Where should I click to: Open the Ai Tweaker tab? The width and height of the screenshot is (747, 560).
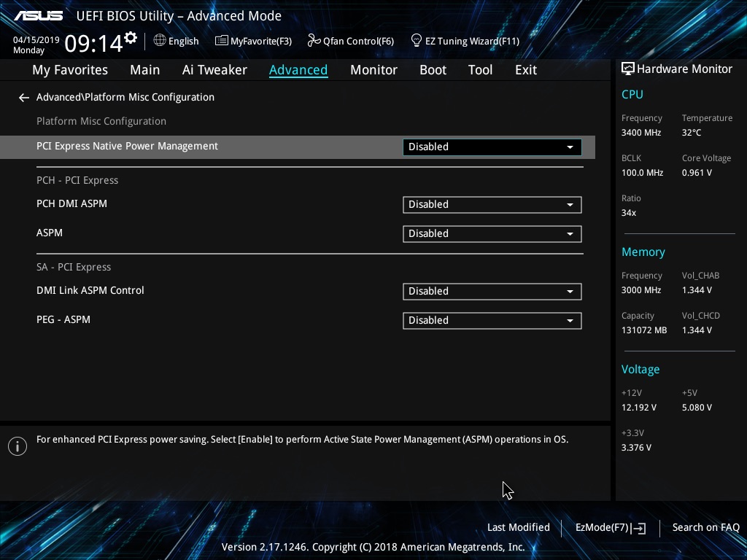tap(214, 70)
